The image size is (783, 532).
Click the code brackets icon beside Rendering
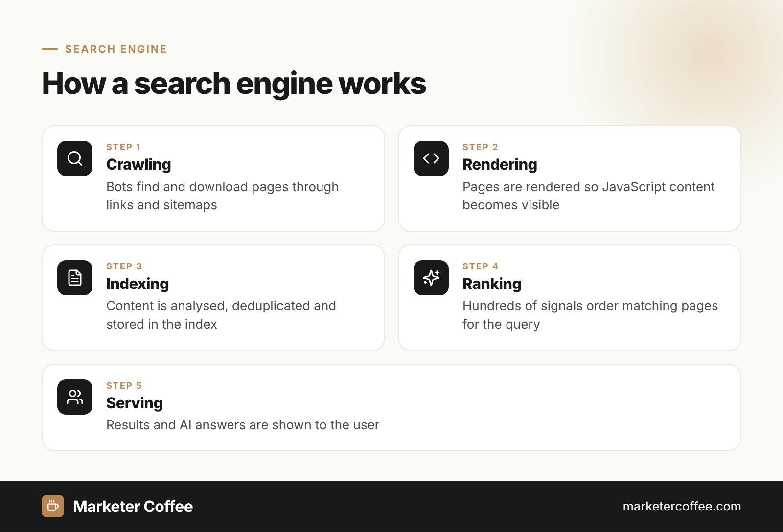(x=431, y=158)
